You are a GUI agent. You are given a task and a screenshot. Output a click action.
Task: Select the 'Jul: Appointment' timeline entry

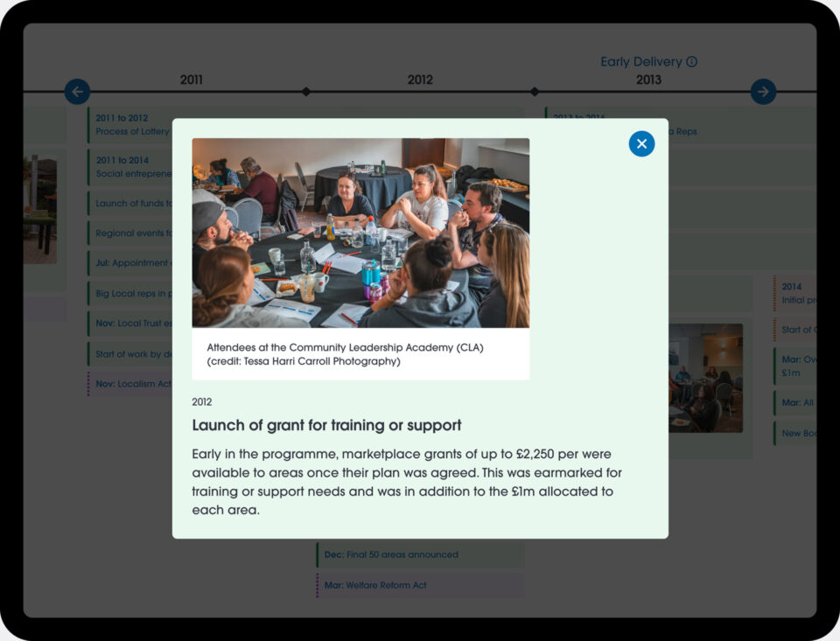pyautogui.click(x=131, y=263)
